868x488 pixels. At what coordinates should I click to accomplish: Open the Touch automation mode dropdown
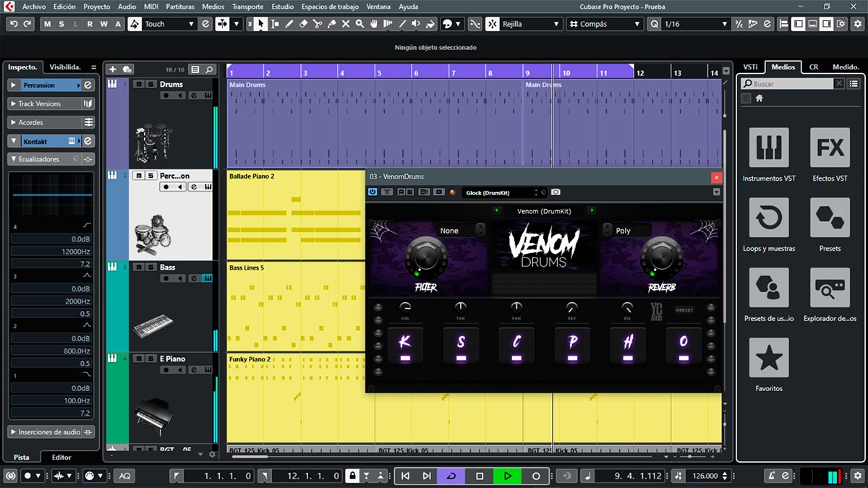[x=169, y=24]
